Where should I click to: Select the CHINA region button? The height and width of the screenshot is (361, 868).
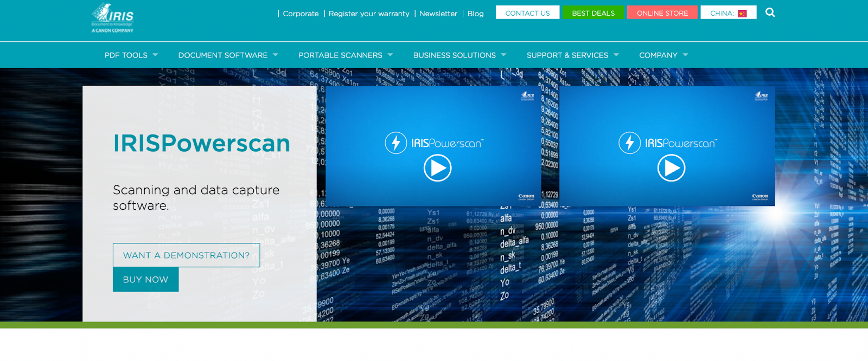point(729,12)
